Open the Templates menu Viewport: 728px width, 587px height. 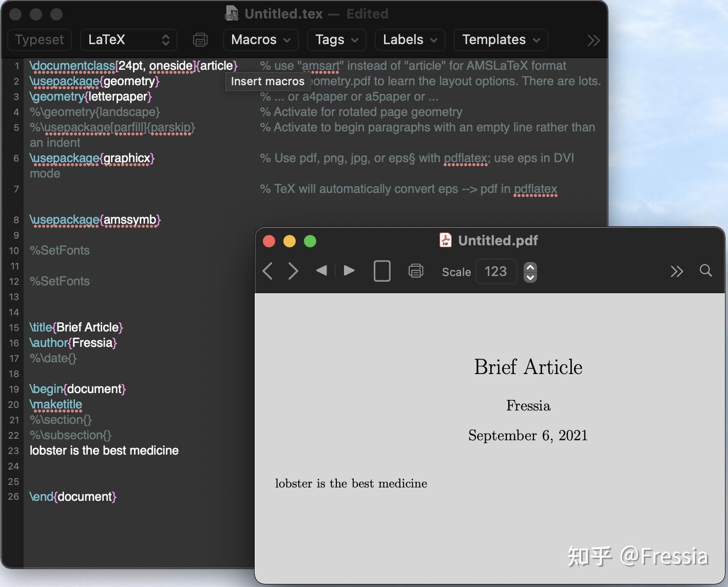tap(500, 40)
